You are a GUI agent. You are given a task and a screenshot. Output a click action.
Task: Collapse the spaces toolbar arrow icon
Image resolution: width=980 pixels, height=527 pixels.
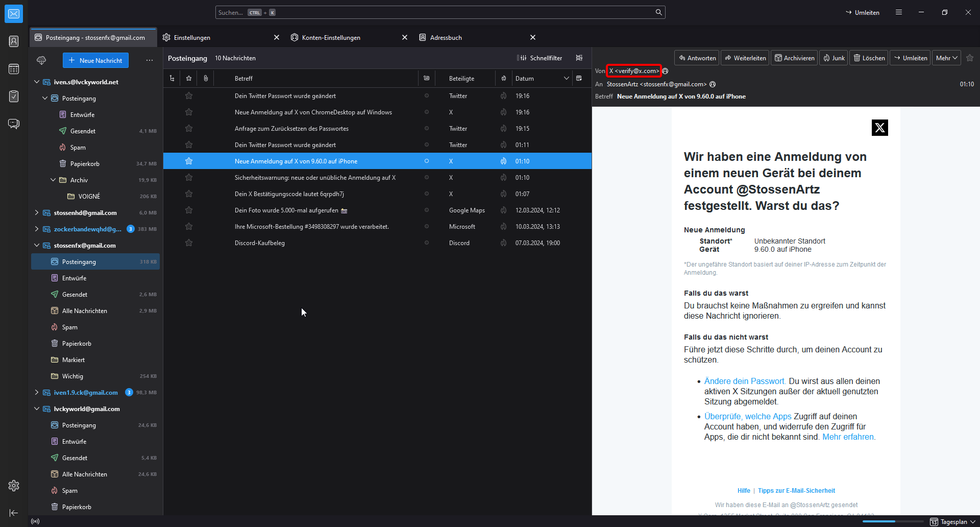tap(14, 513)
